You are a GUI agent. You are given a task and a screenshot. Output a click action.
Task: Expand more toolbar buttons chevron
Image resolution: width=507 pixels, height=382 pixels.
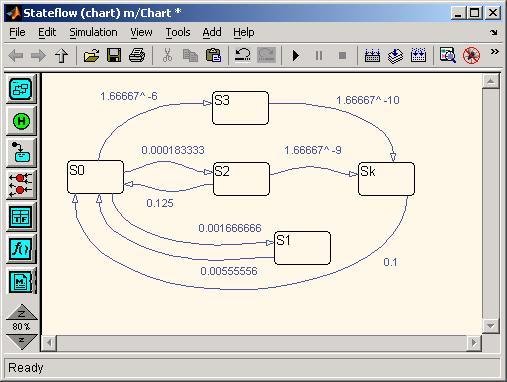click(495, 52)
